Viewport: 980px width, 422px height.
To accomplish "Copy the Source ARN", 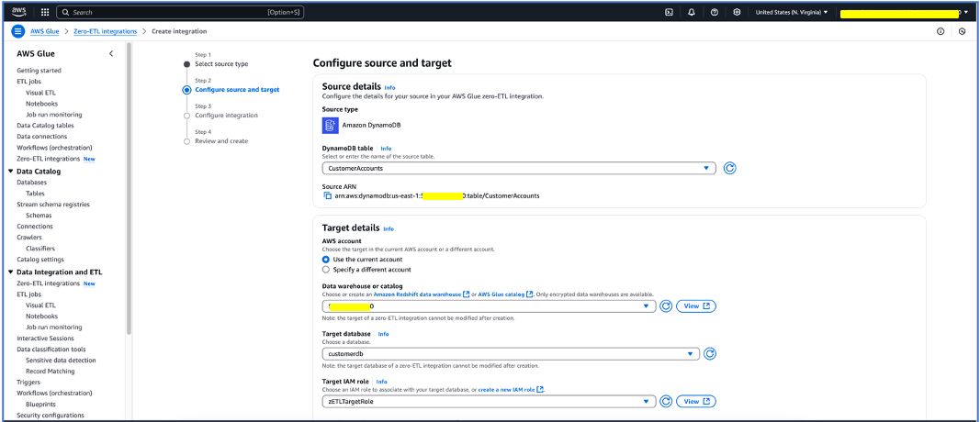I will pos(328,195).
